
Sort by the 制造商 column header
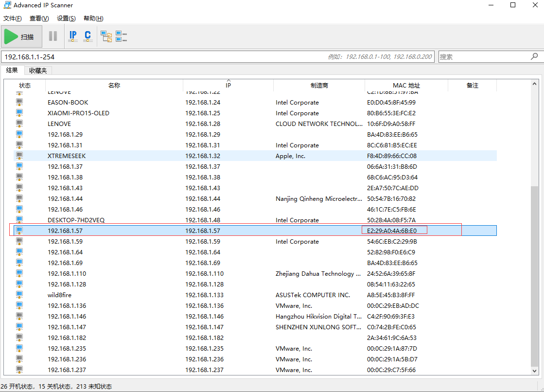coord(319,86)
